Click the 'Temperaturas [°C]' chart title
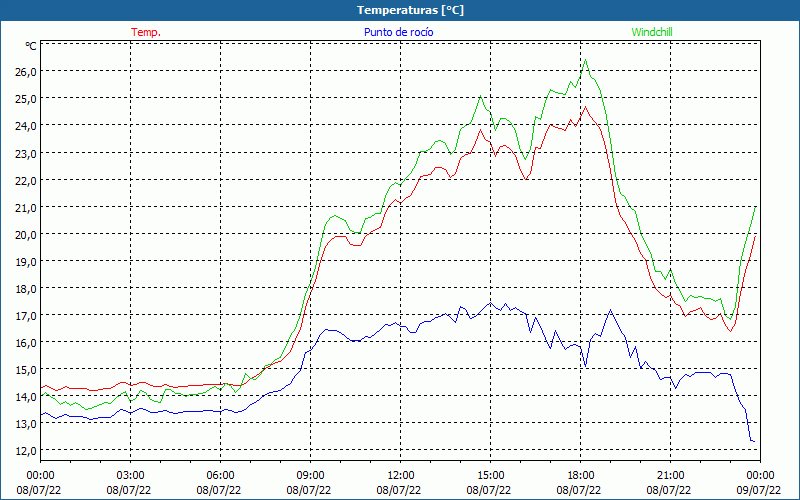Viewport: 800px width, 500px height. (410, 10)
